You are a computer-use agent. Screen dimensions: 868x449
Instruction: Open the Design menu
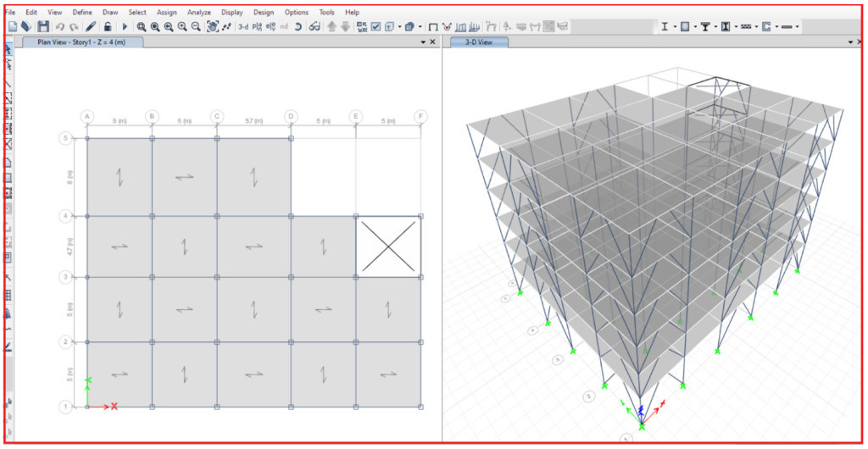264,12
